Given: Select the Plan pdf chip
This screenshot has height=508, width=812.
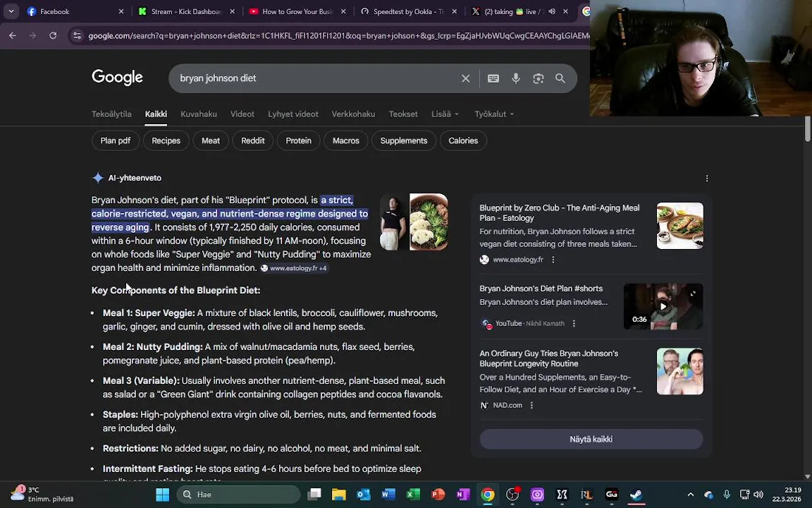Looking at the screenshot, I should 116,140.
